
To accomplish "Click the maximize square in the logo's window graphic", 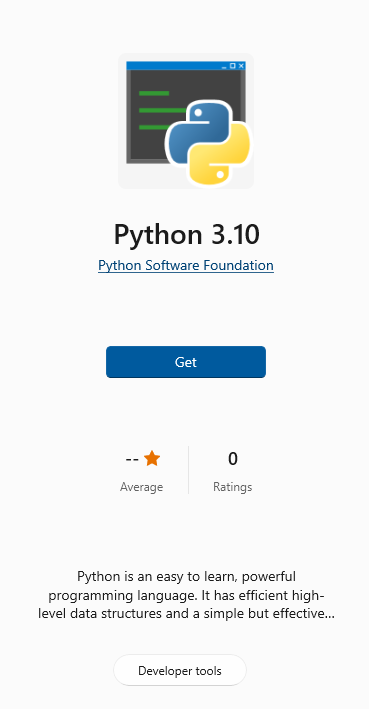I will [232, 66].
